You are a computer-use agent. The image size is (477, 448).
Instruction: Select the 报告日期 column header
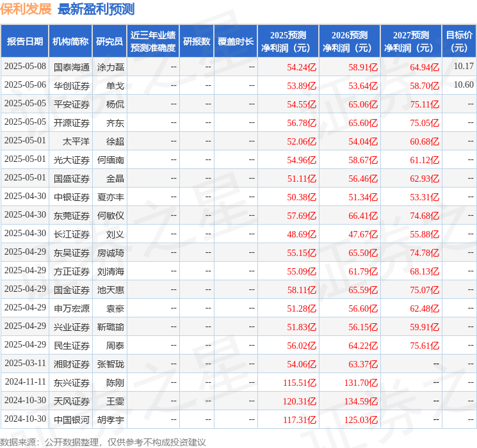(25, 41)
